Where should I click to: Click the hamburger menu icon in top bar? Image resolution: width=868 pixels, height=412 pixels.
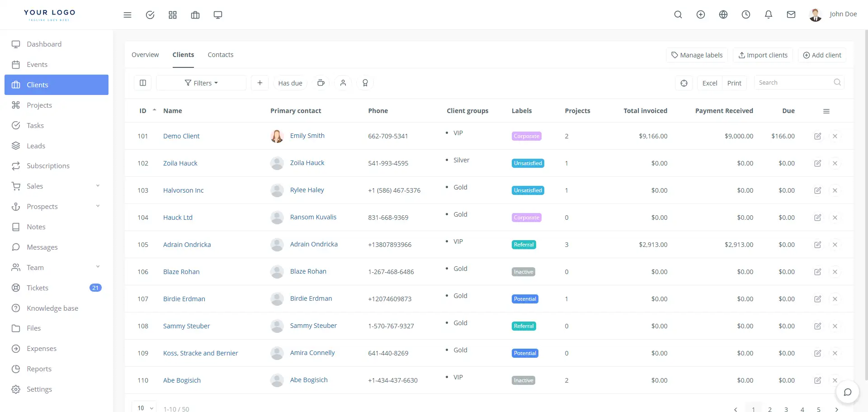click(x=127, y=15)
